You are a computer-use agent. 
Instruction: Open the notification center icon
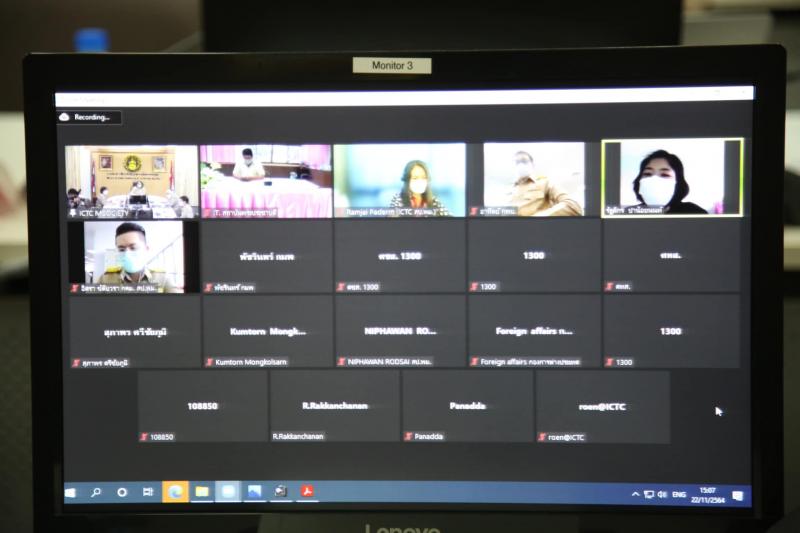738,496
